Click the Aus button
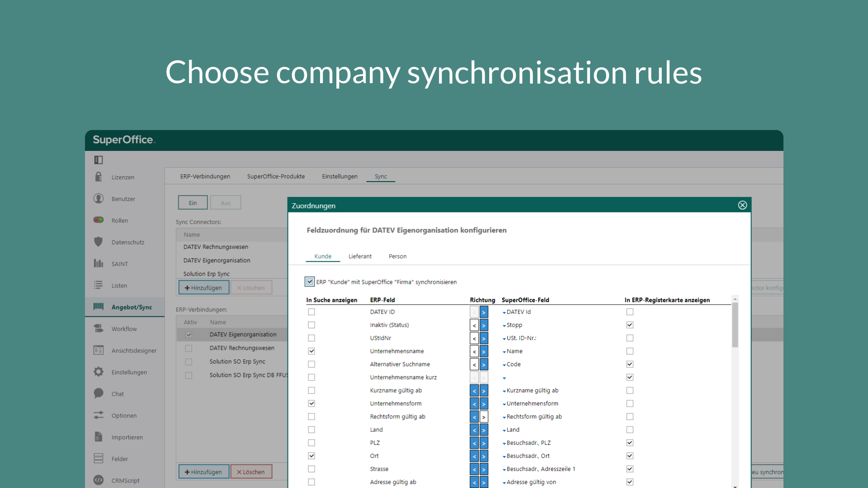 click(x=226, y=203)
